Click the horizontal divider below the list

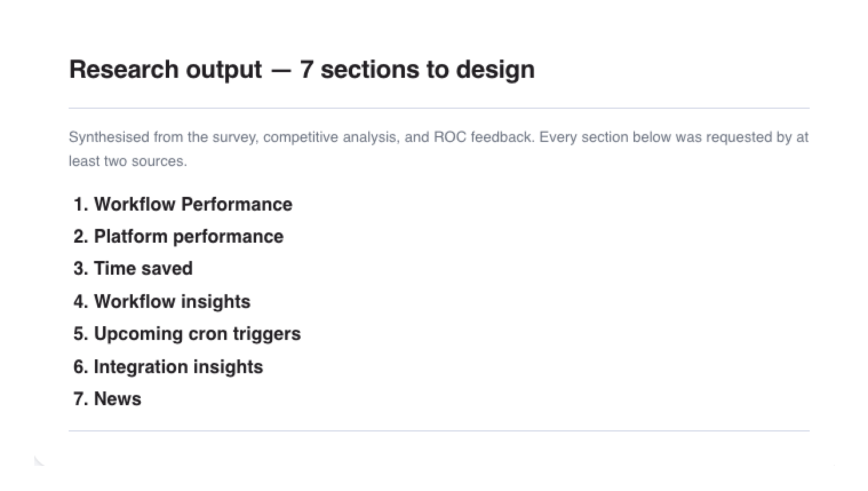click(439, 431)
